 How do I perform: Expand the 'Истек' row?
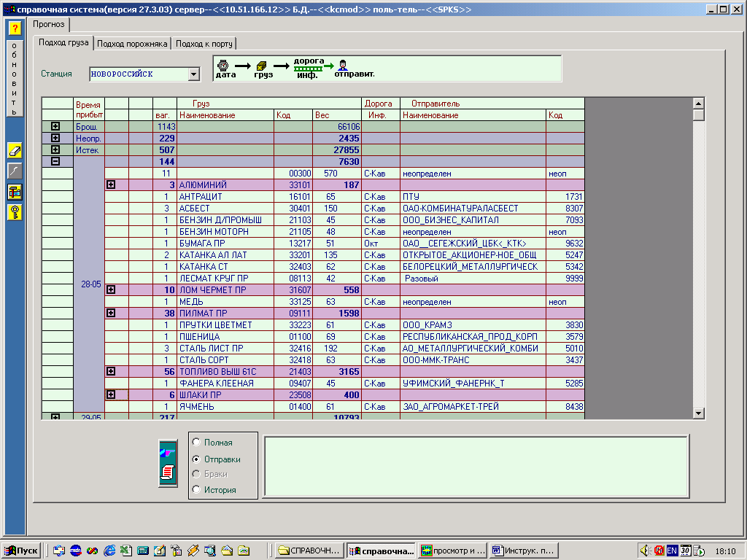tap(55, 149)
